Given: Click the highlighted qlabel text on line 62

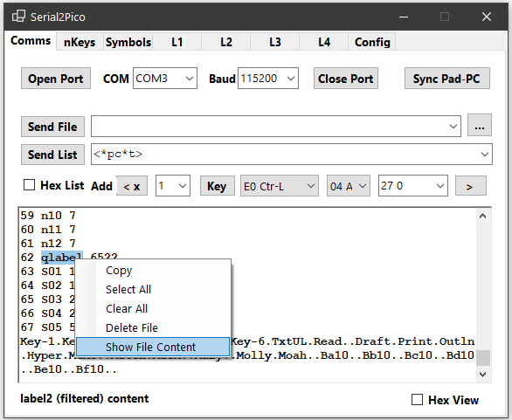Looking at the screenshot, I should coord(62,258).
